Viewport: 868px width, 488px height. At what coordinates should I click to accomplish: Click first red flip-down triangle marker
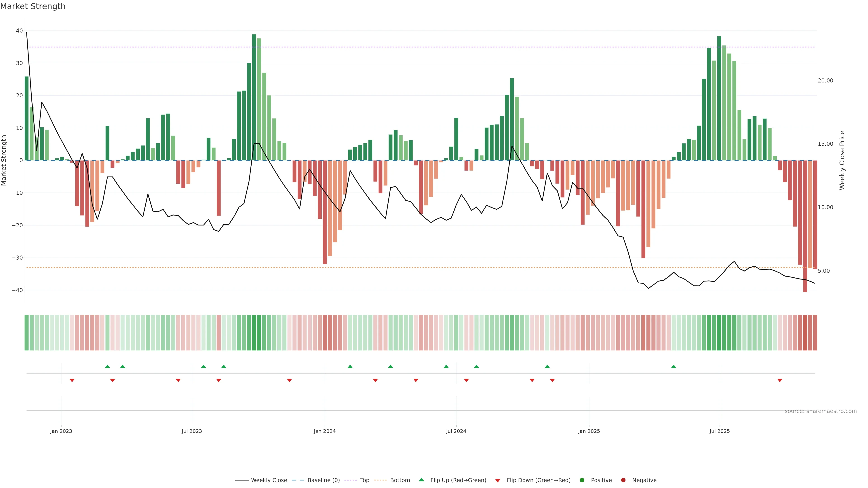click(72, 380)
